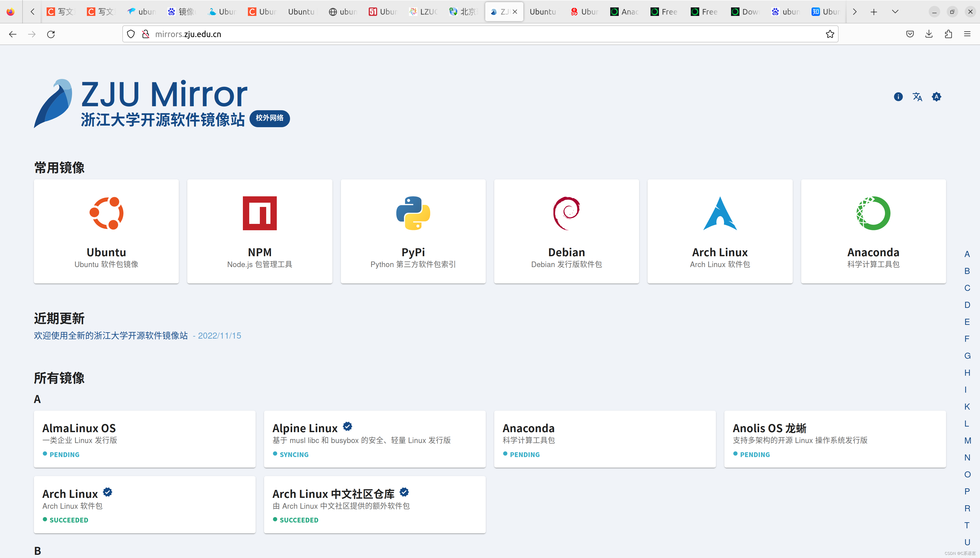
Task: Open the Alpine Linux mirror entry
Action: click(375, 439)
